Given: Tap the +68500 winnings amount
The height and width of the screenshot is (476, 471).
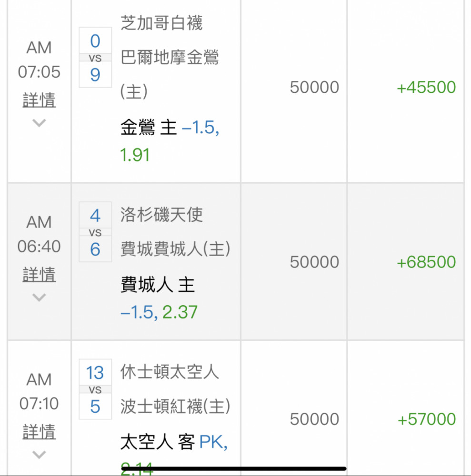Looking at the screenshot, I should point(426,262).
